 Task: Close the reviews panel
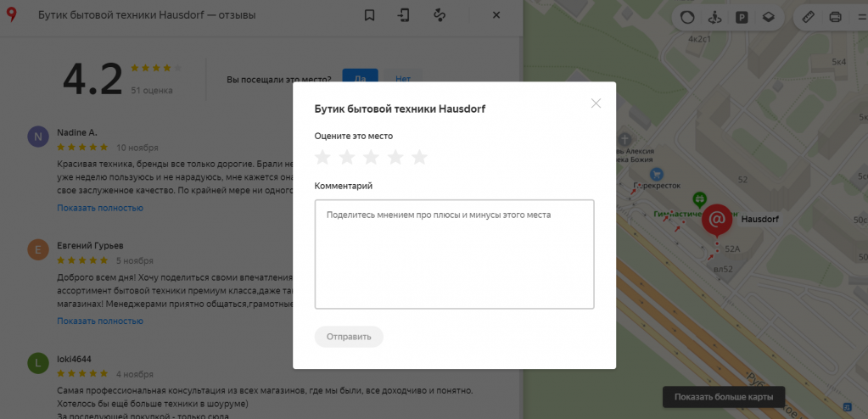click(x=496, y=15)
